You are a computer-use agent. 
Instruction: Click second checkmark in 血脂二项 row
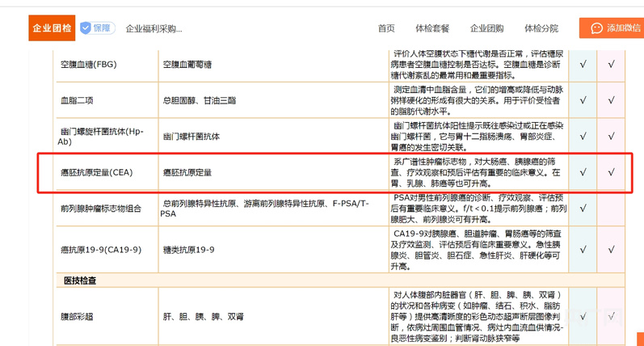(x=611, y=100)
